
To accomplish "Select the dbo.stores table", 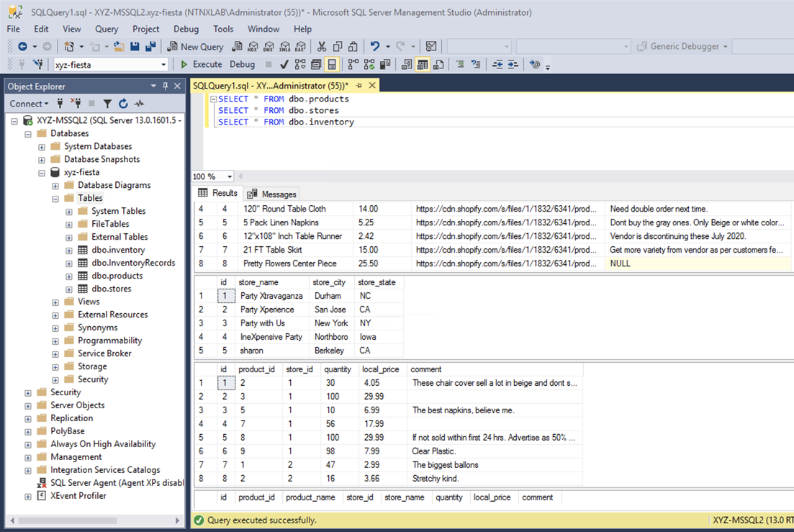I will [x=112, y=289].
